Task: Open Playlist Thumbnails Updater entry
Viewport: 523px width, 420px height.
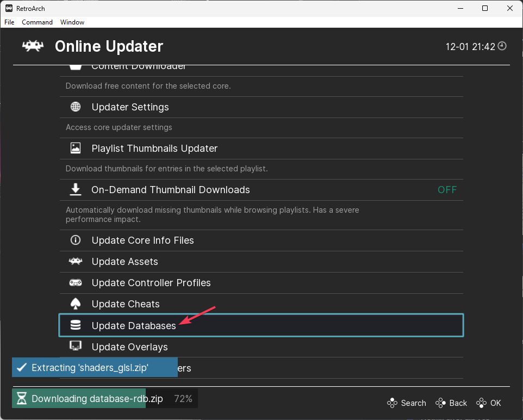Action: 261,149
